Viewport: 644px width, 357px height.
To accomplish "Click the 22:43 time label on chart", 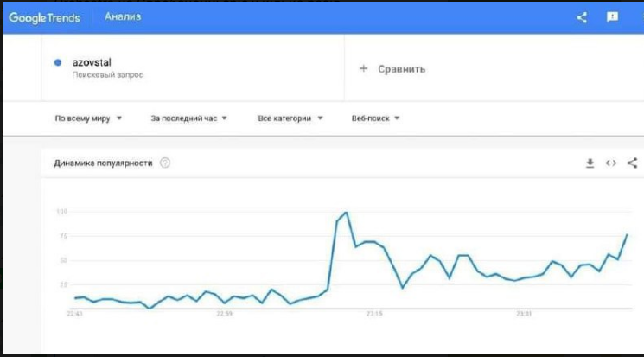I will pos(75,315).
